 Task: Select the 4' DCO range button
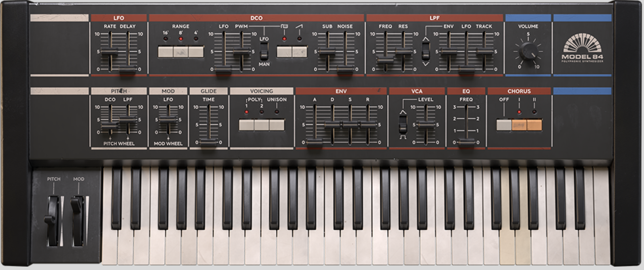196,52
